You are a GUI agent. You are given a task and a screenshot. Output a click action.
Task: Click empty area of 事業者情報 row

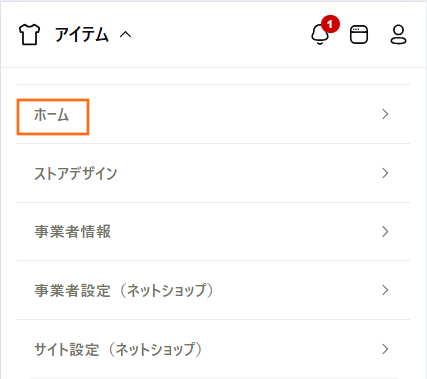pyautogui.click(x=245, y=232)
